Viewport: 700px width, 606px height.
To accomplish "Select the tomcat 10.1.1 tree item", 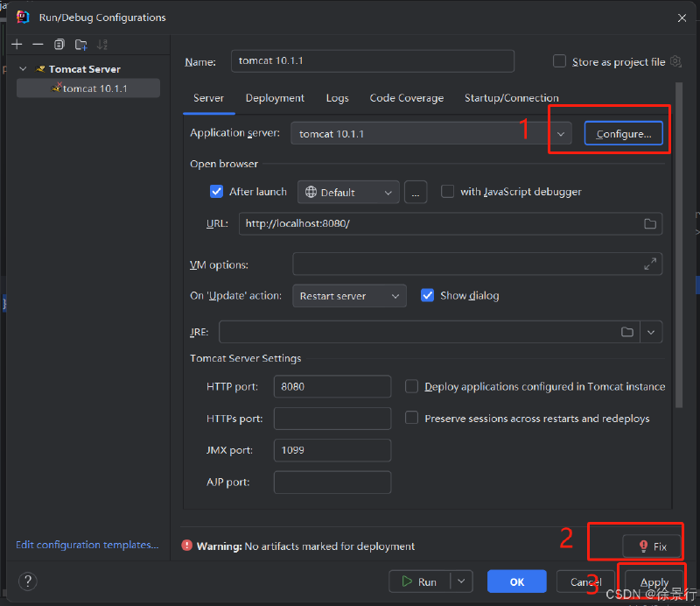I will (88, 88).
